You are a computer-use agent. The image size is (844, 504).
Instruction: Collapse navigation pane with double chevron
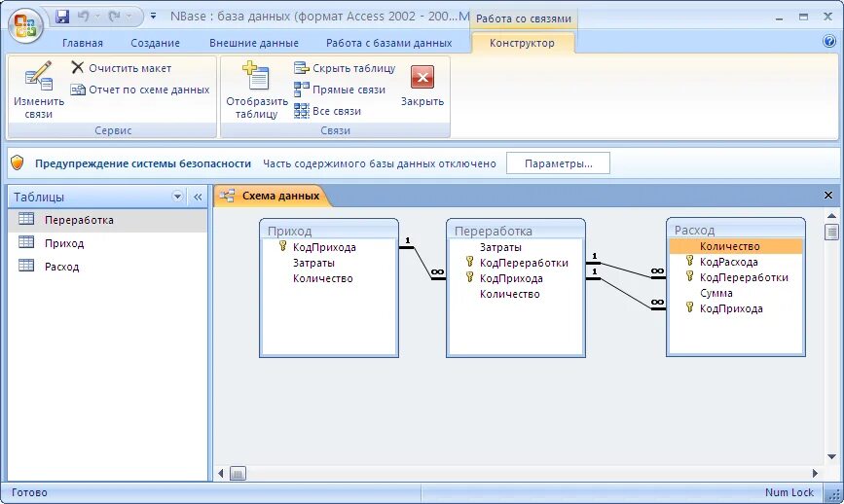tap(198, 197)
